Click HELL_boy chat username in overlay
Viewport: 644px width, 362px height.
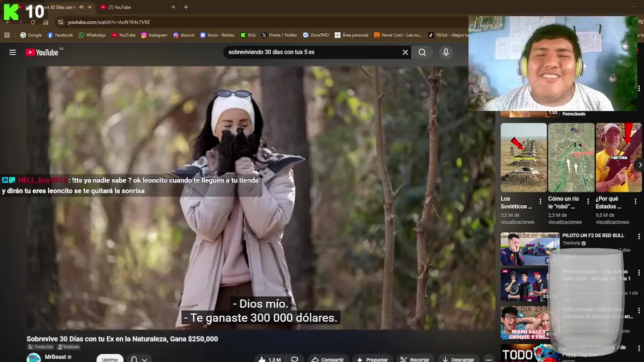coord(42,180)
